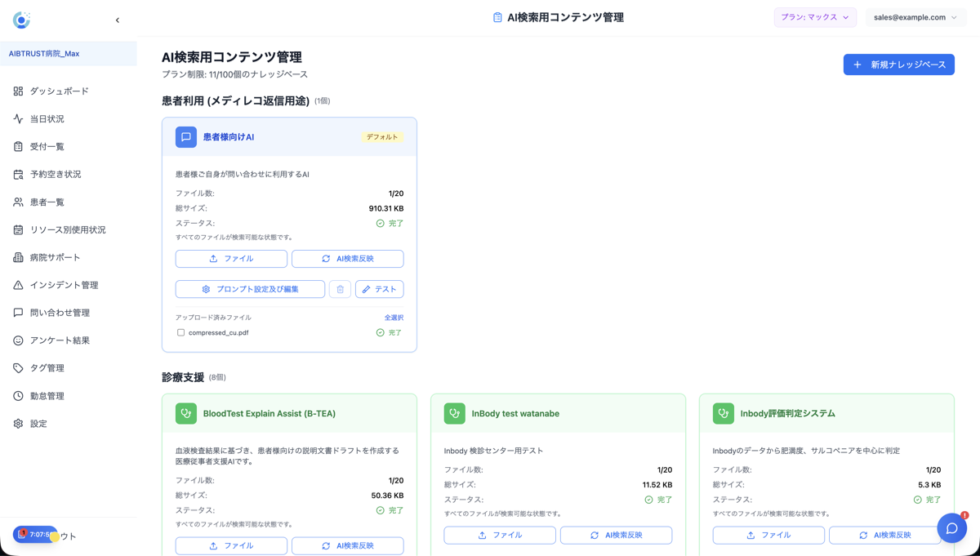Click the 新規ナレッジベース button
Viewport: 980px width, 556px height.
click(x=898, y=64)
